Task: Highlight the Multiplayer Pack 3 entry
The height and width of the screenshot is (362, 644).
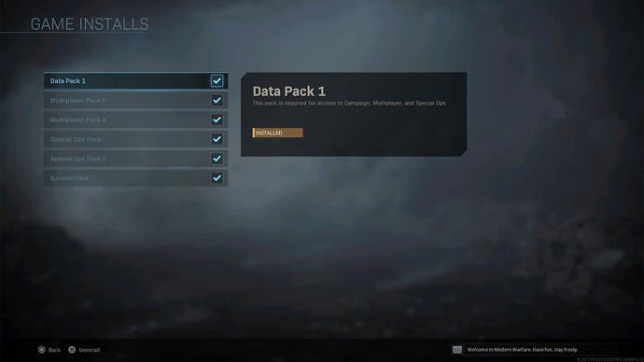Action: coord(135,119)
